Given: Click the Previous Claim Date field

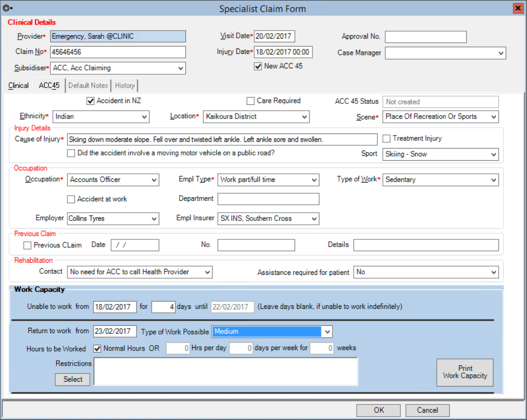Looking at the screenshot, I should (135, 245).
